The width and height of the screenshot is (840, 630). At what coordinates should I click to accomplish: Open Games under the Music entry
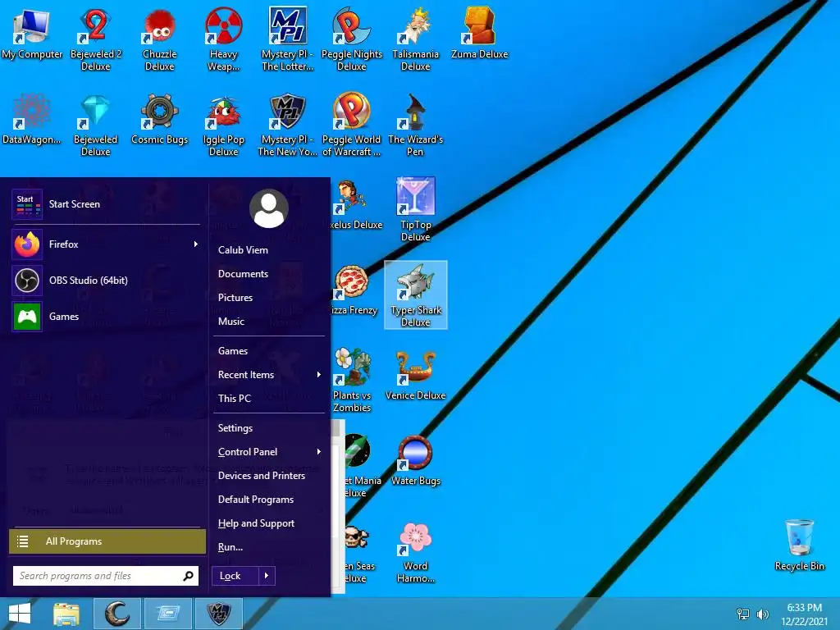click(232, 351)
